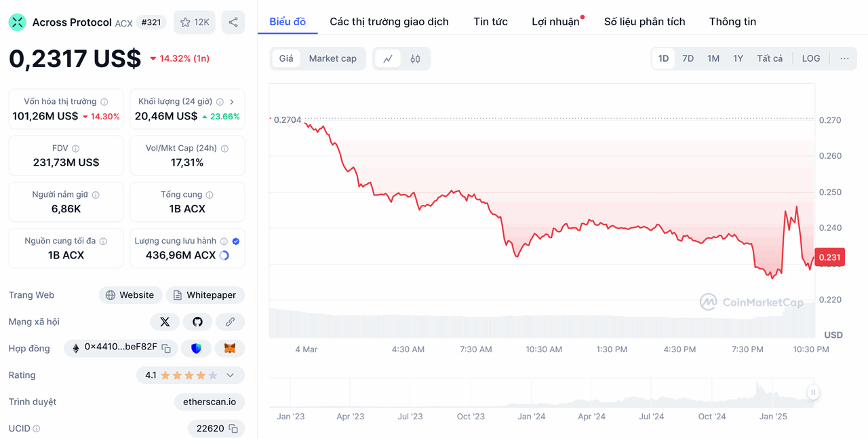Click the Across Protocol logo icon
The height and width of the screenshot is (439, 868).
tap(18, 22)
